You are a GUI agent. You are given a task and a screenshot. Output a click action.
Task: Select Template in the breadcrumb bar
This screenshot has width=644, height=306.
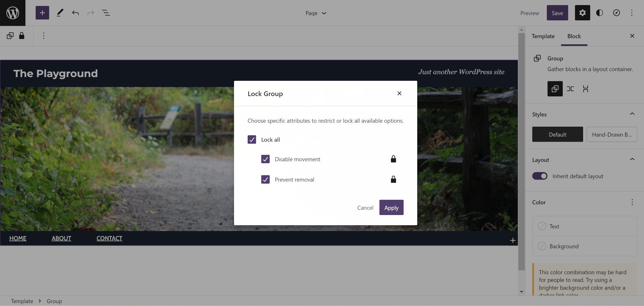pyautogui.click(x=22, y=301)
